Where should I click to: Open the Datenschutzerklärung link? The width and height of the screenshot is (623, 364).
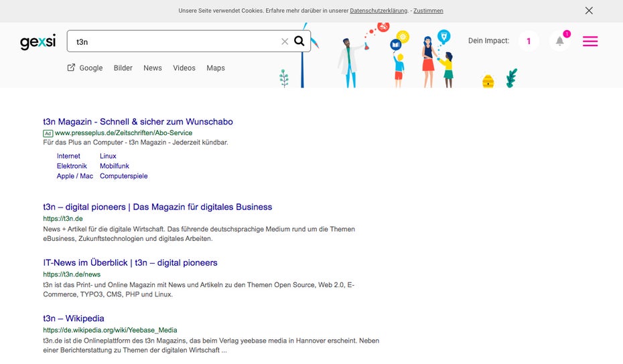378,11
